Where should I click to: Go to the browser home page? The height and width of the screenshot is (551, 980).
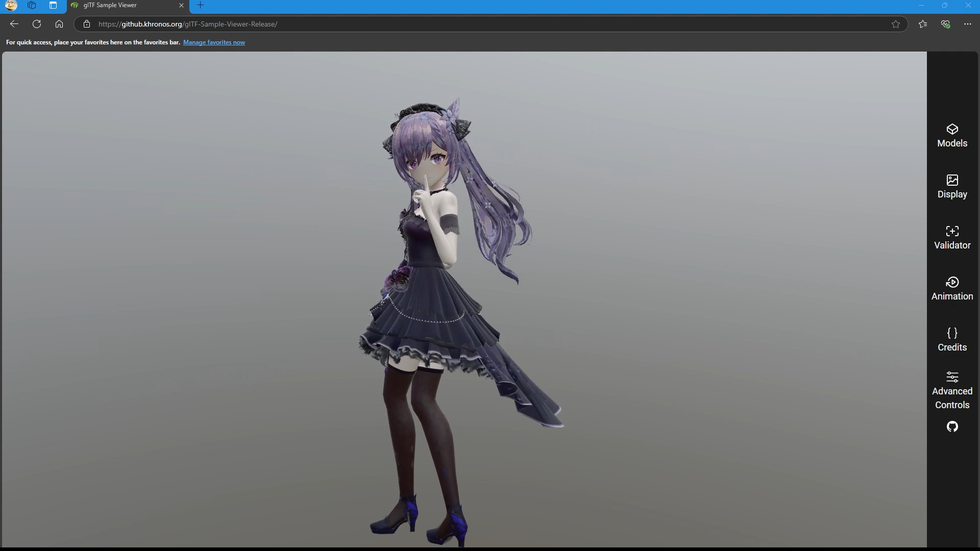(59, 24)
